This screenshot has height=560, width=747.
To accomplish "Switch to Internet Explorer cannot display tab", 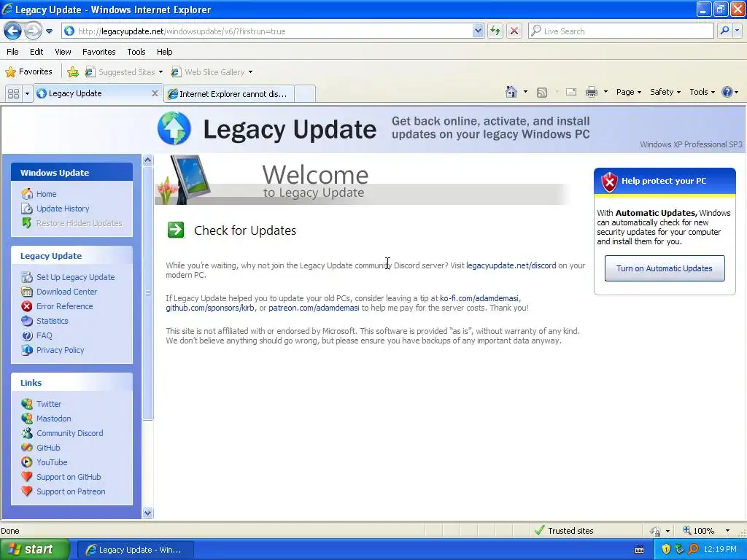I will tap(228, 94).
